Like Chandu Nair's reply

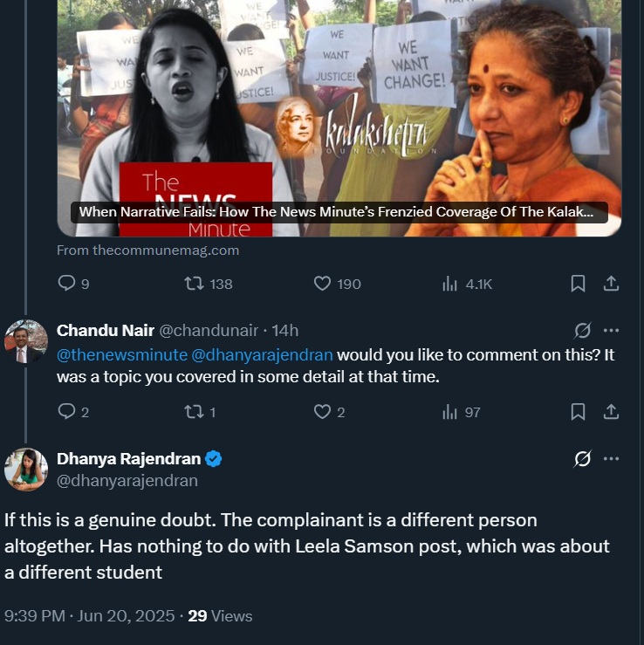pyautogui.click(x=323, y=412)
